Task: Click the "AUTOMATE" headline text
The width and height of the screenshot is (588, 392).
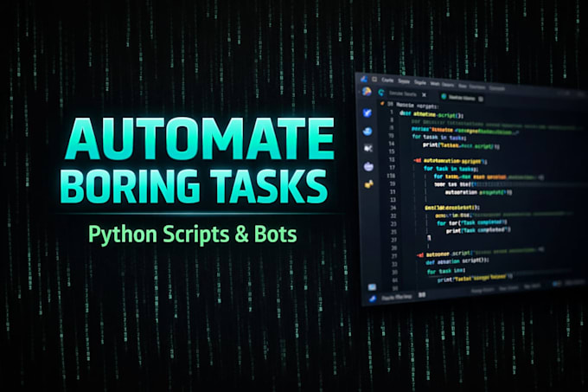Action: pos(200,139)
